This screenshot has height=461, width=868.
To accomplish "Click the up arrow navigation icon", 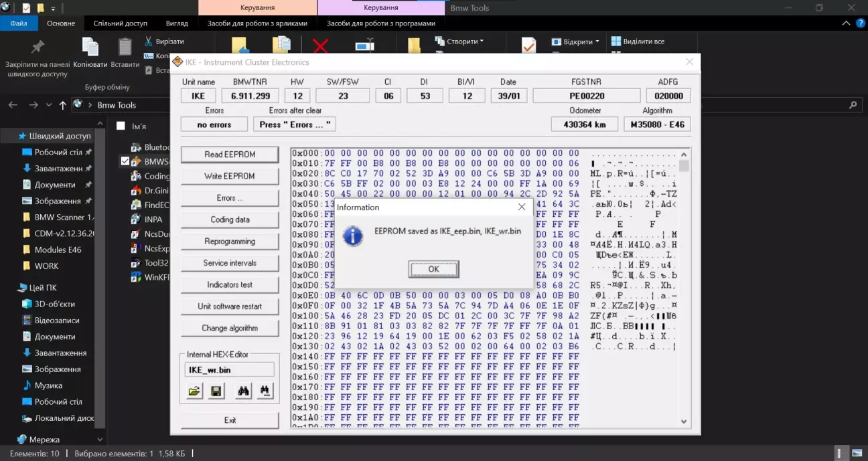I will (63, 105).
